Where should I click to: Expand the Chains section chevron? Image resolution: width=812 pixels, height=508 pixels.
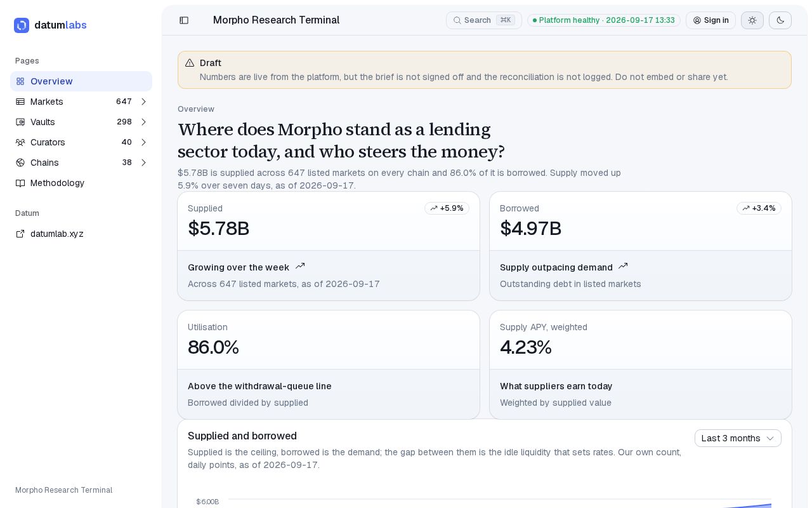[x=144, y=163]
